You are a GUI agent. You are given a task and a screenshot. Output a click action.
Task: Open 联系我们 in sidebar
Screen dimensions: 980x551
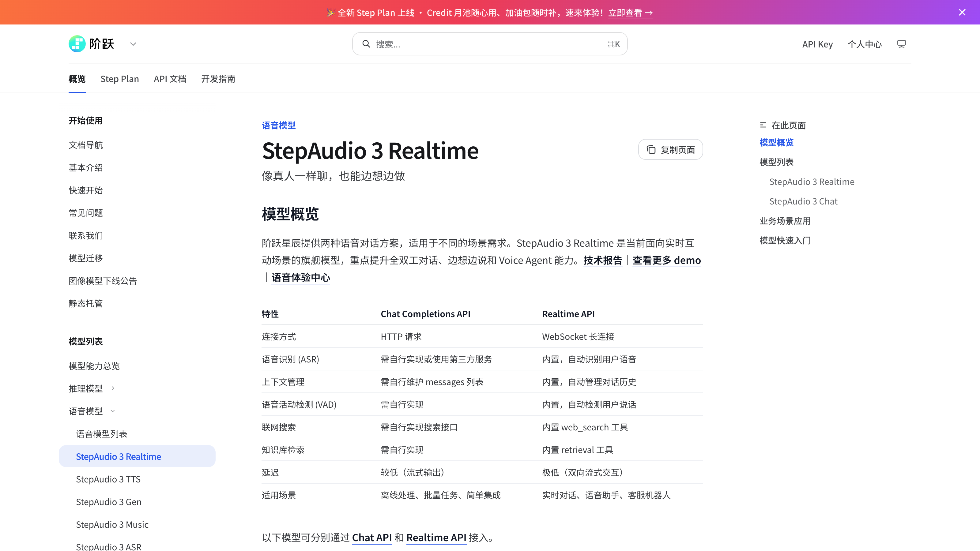86,235
